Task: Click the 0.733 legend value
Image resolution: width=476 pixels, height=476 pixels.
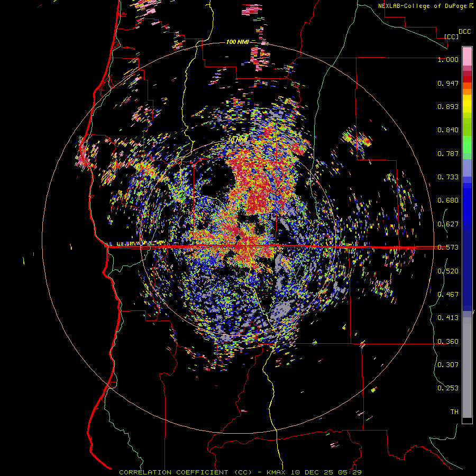Action: click(448, 177)
